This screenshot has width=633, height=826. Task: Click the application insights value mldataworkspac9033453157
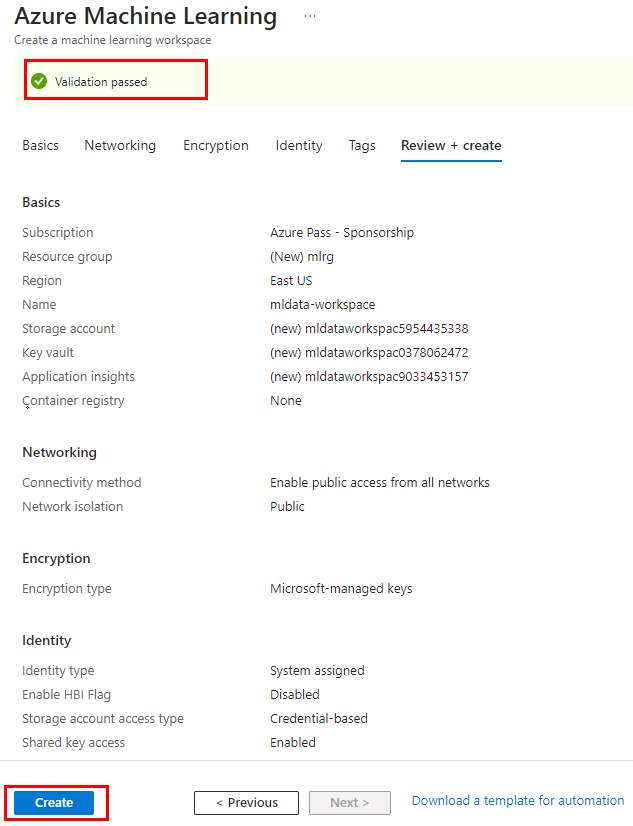[x=369, y=377]
